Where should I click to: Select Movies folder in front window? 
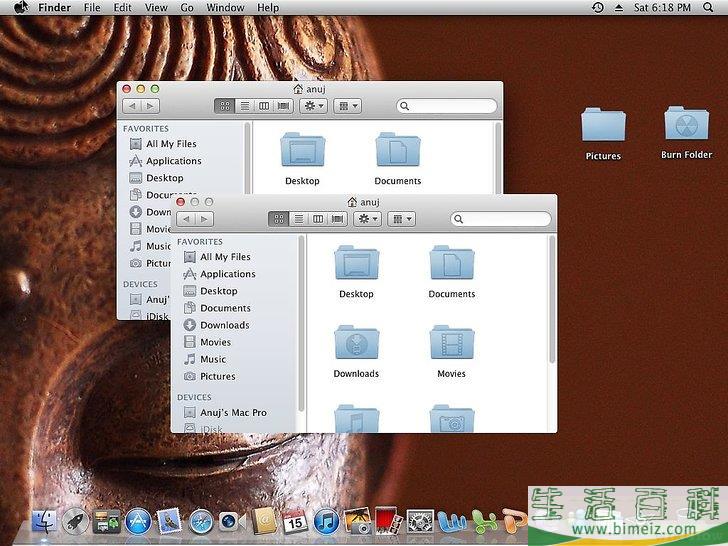tap(451, 352)
